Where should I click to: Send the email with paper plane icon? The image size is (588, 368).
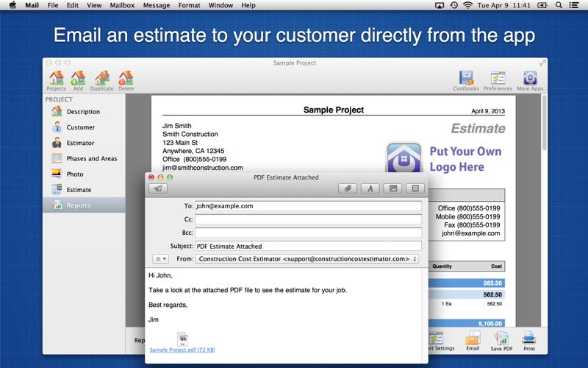tap(158, 188)
